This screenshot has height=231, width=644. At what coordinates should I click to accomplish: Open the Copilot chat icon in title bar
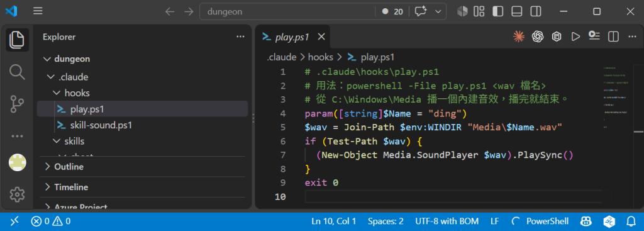pyautogui.click(x=421, y=11)
